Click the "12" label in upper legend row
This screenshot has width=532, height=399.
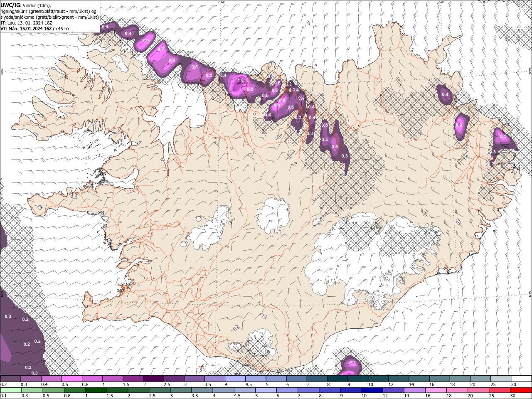click(390, 384)
